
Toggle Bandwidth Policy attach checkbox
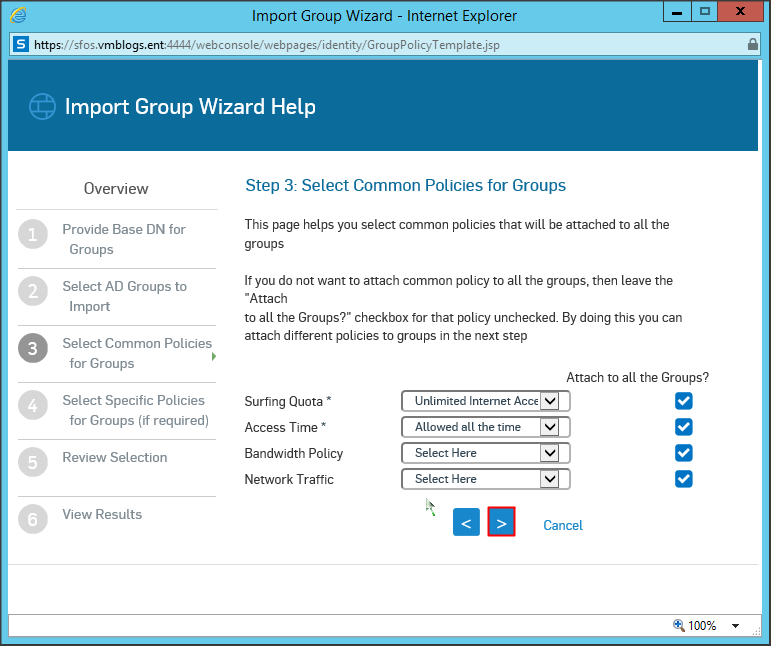684,453
